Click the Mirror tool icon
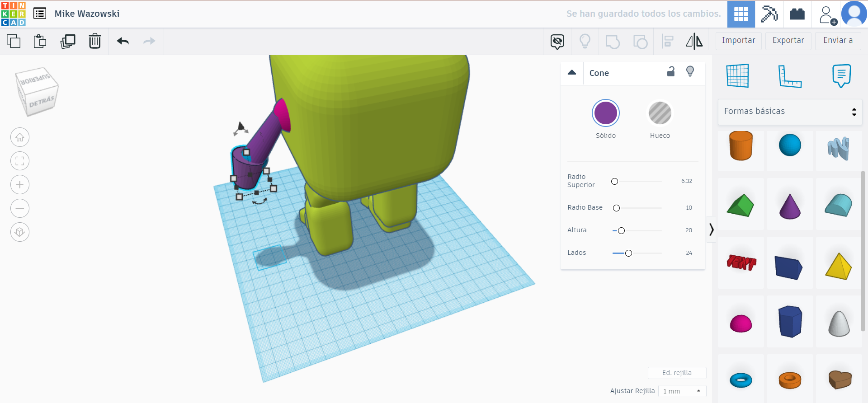Screen dimensions: 868x403 tap(694, 42)
